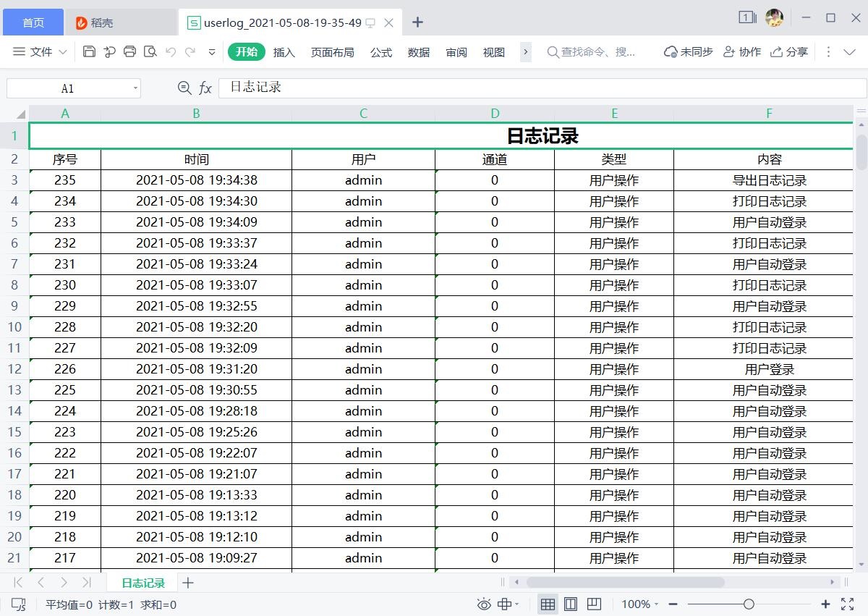Click the zoom magnifier beside formula bar
This screenshot has width=868, height=616.
184,88
